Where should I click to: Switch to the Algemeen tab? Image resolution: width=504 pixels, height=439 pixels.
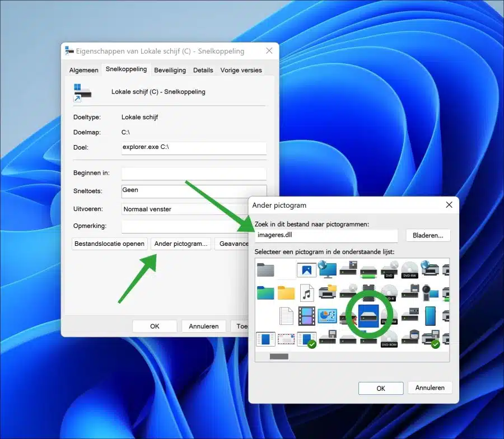84,70
